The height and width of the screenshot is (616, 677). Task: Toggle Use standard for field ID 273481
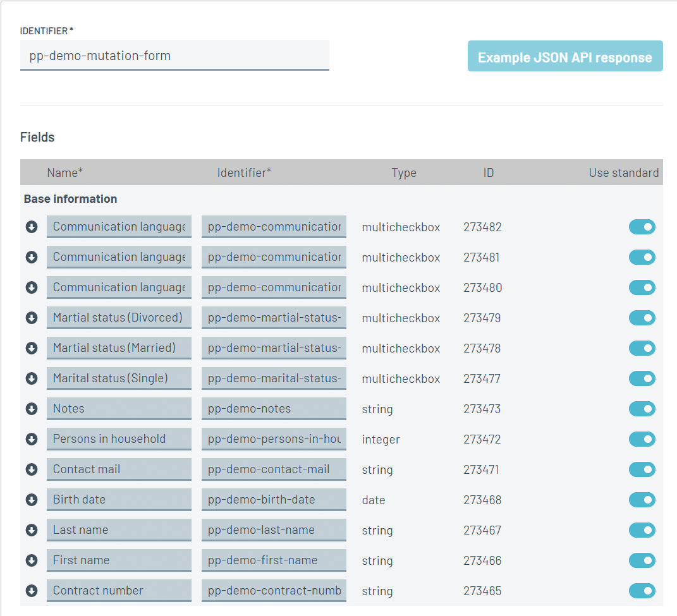pyautogui.click(x=642, y=257)
